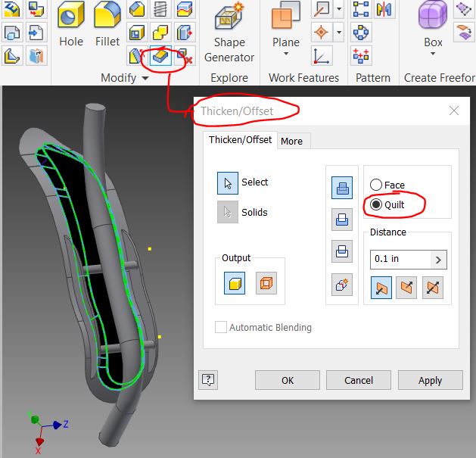Open the Box dropdown arrow
This screenshot has width=476, height=458.
pos(433,54)
